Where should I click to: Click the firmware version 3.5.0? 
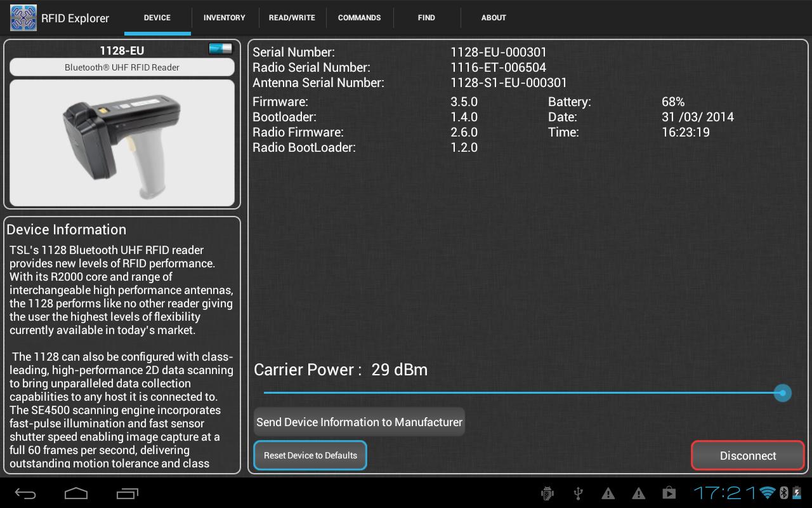click(x=464, y=102)
